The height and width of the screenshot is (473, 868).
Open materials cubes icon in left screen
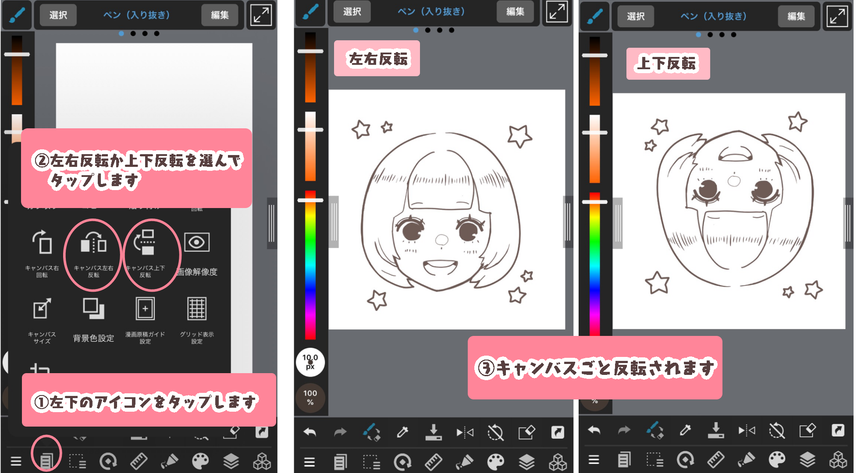(x=262, y=461)
